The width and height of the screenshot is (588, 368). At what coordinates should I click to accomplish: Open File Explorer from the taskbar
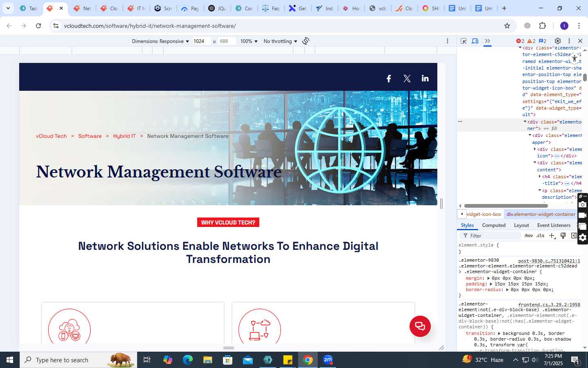click(208, 360)
